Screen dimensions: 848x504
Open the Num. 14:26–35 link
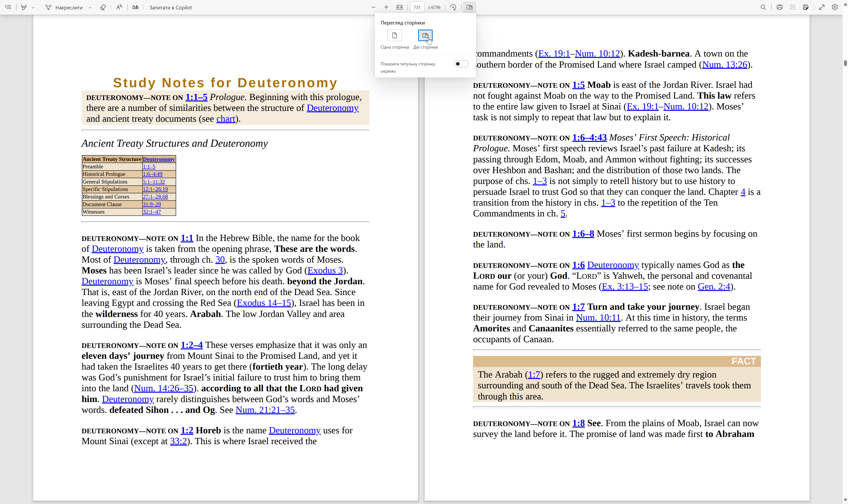[x=164, y=388]
